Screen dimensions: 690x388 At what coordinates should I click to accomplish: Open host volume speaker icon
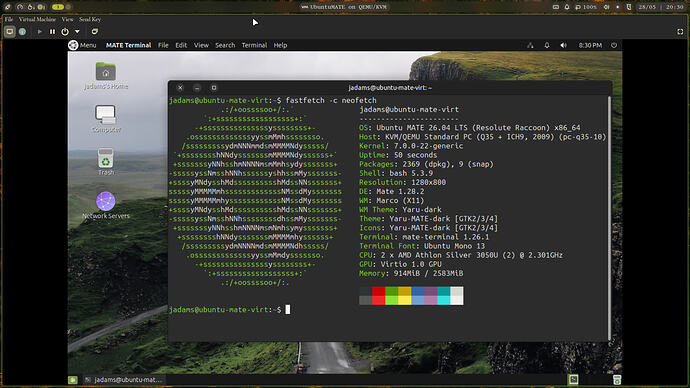point(606,7)
